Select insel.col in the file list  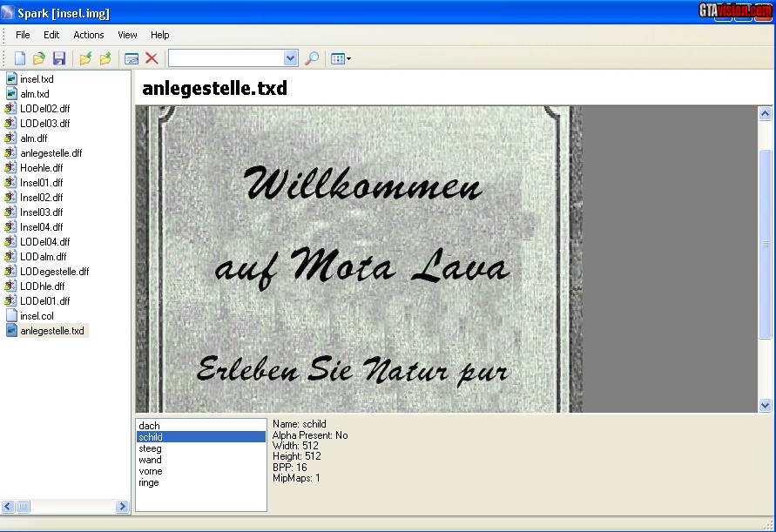(x=37, y=316)
